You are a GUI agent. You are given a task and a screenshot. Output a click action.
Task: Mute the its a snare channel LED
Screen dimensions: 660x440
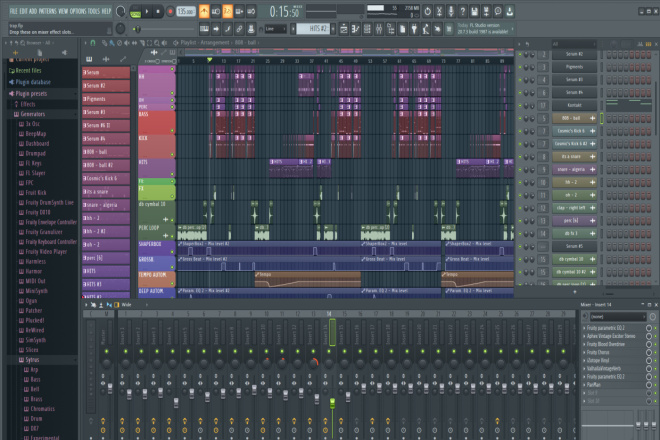coord(520,157)
